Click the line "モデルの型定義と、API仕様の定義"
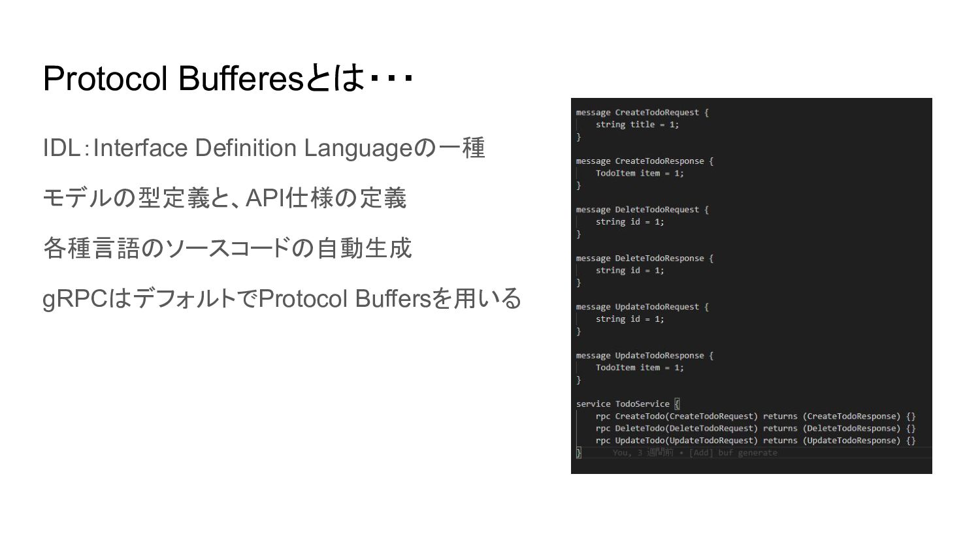This screenshot has width=980, height=551. (x=225, y=198)
